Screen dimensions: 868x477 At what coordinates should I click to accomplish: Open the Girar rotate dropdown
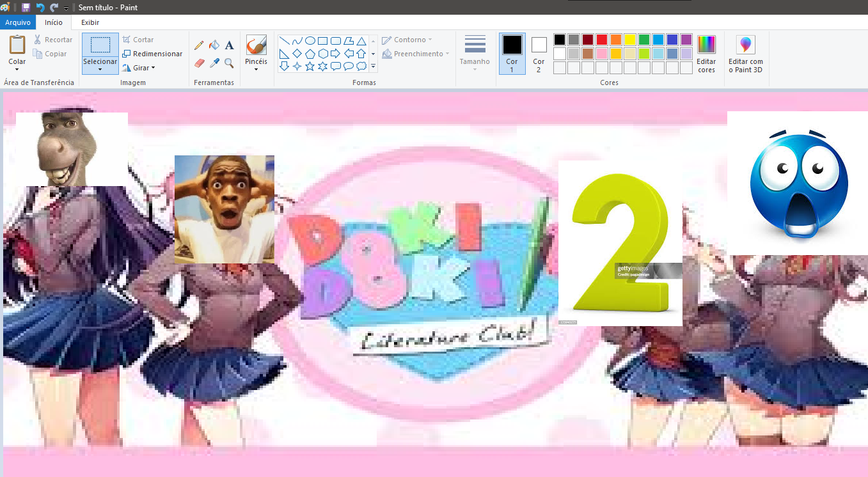(154, 68)
